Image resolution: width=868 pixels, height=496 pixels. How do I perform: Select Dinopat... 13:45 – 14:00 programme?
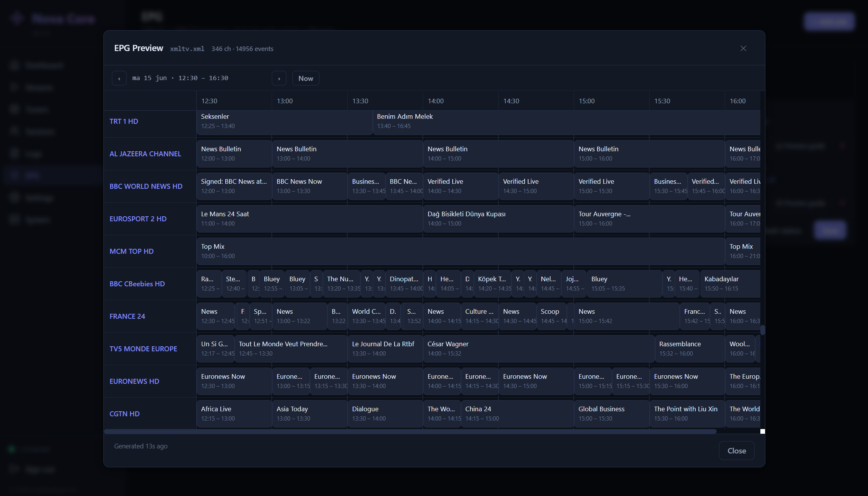click(x=404, y=284)
